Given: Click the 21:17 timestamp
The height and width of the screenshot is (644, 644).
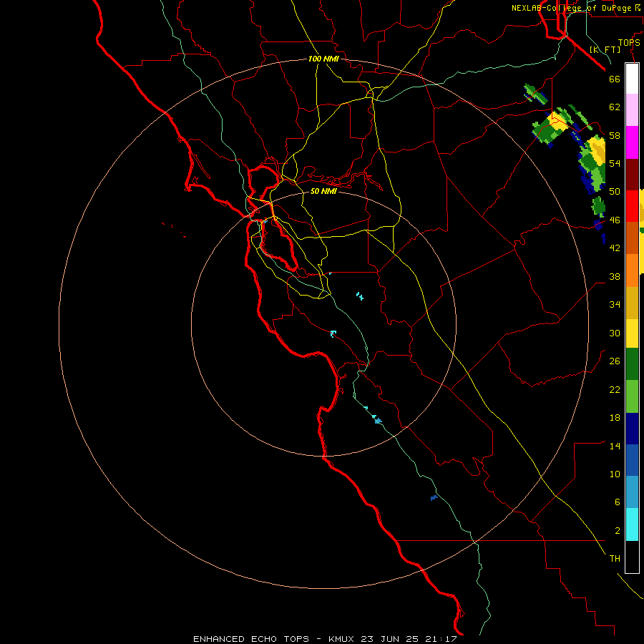Looking at the screenshot, I should [x=443, y=639].
